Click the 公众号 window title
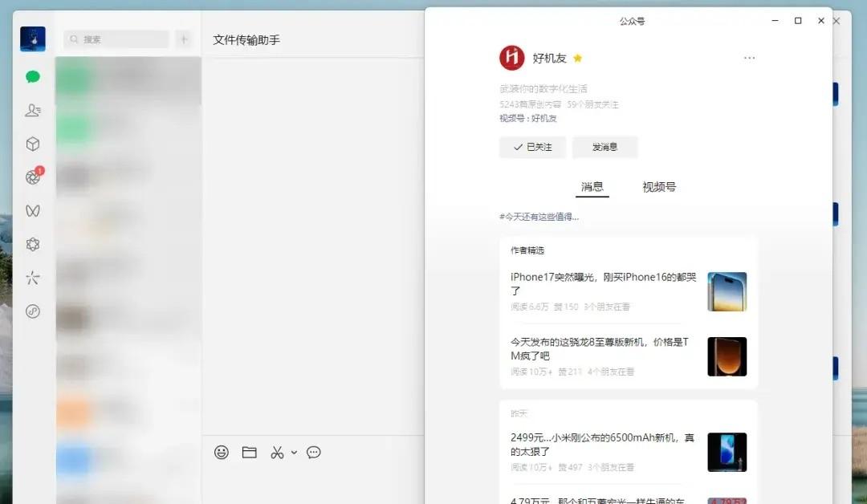 click(x=632, y=21)
